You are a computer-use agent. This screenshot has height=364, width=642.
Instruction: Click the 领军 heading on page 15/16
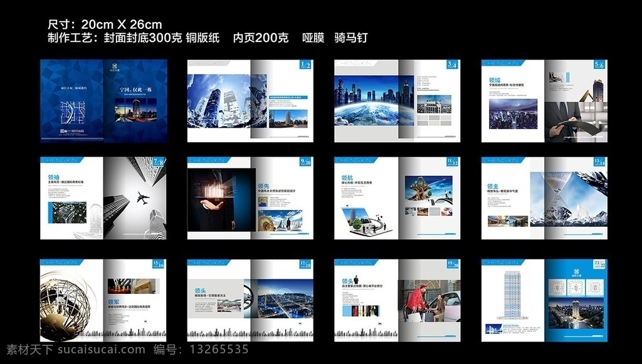[114, 302]
